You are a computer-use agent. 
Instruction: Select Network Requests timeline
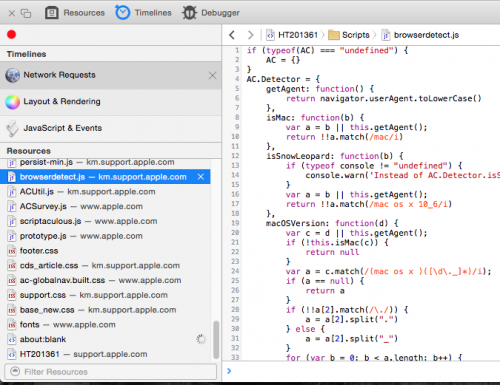click(110, 75)
